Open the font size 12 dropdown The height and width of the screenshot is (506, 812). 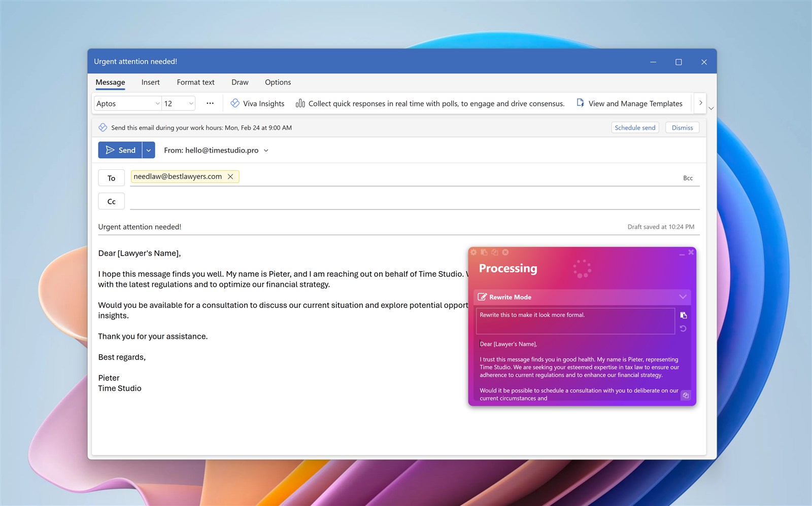tap(177, 103)
